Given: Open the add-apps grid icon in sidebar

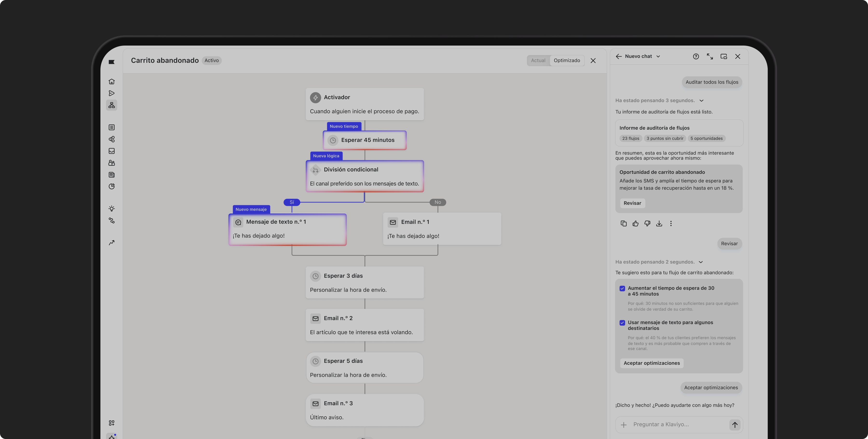Looking at the screenshot, I should [112, 423].
